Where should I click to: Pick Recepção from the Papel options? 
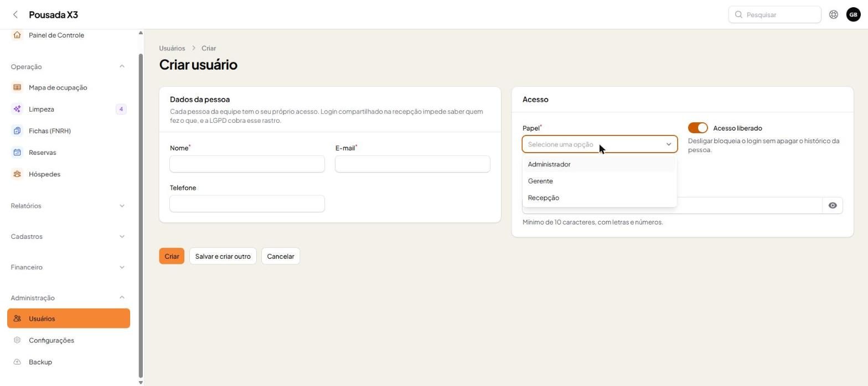tap(600, 197)
